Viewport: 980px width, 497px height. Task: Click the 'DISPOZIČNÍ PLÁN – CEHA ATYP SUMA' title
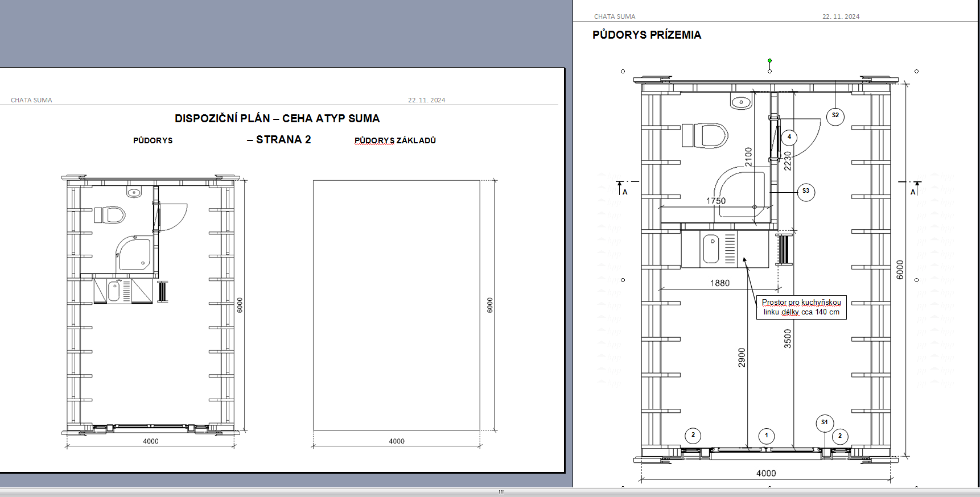(x=277, y=118)
